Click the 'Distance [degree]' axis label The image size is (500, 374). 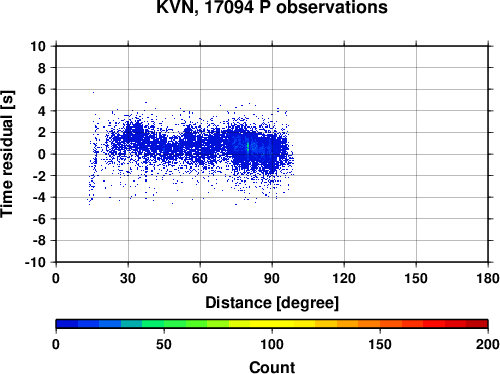(272, 303)
